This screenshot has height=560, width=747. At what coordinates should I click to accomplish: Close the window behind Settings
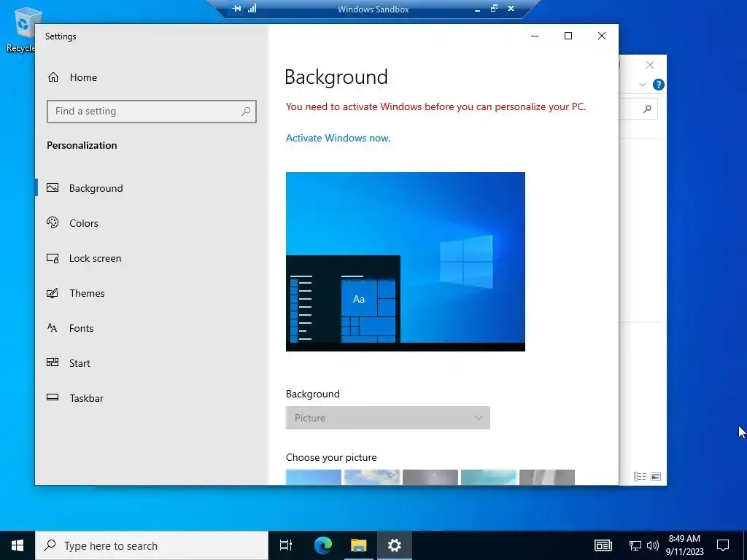[x=650, y=65]
